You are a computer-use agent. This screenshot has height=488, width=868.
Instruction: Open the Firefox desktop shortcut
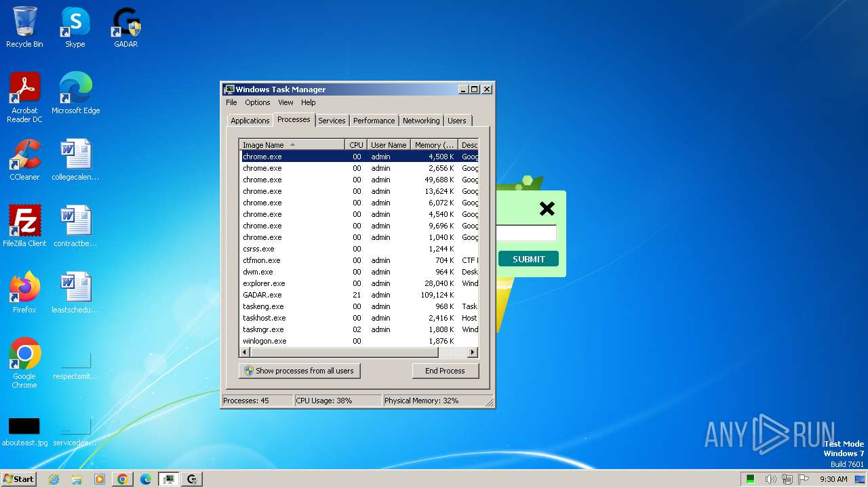(24, 293)
